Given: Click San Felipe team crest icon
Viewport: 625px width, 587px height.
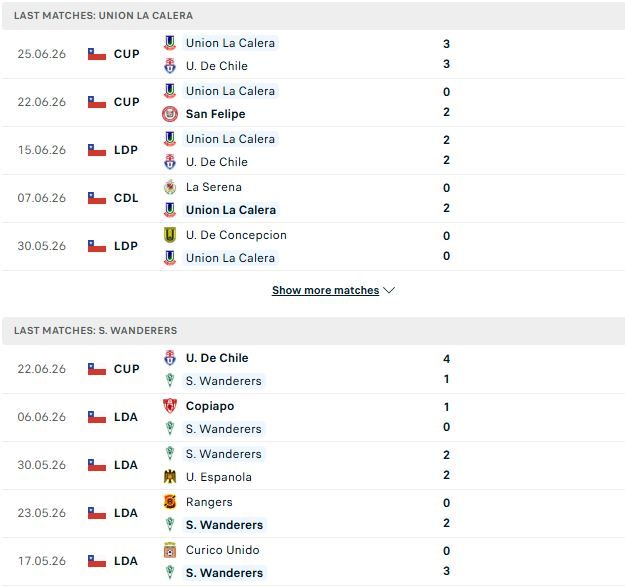Looking at the screenshot, I should tap(170, 114).
